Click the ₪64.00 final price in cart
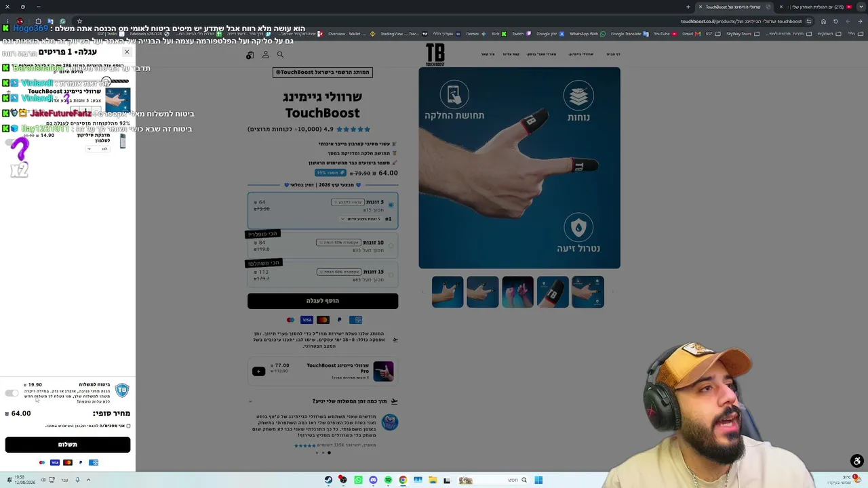 pos(18,413)
